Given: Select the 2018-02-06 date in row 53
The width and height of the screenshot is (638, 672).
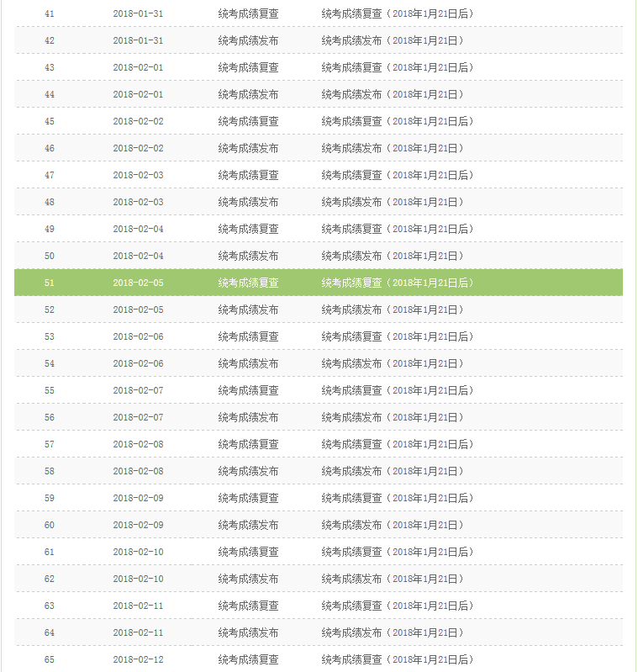Looking at the screenshot, I should point(138,336).
